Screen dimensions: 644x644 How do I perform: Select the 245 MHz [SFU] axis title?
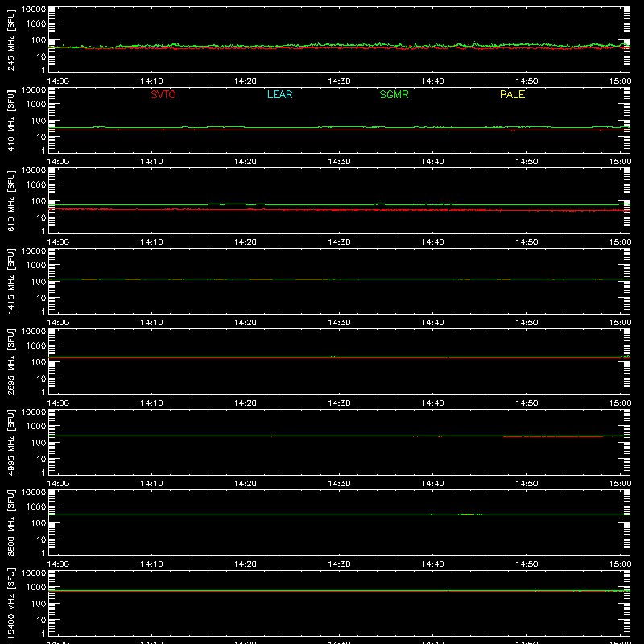coord(11,39)
